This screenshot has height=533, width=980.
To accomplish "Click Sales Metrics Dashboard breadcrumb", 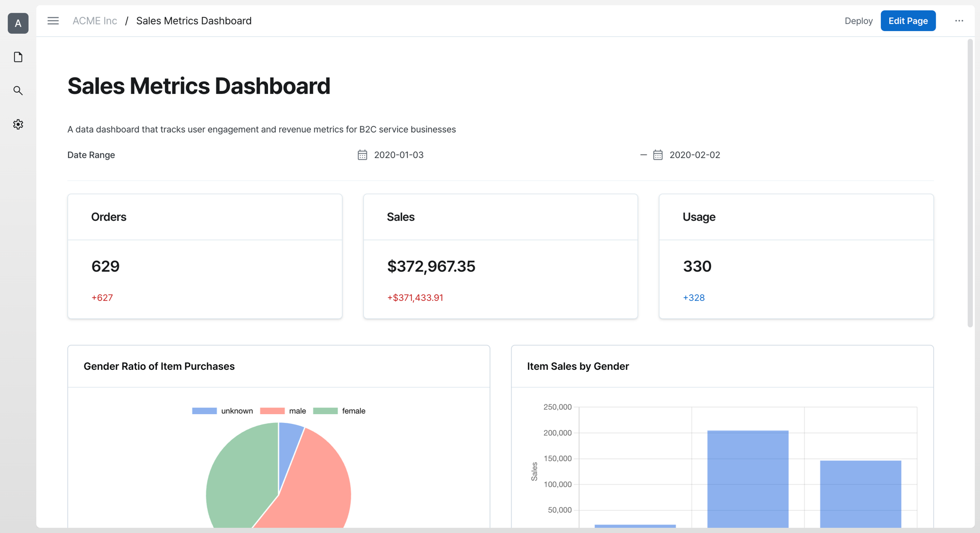I will coord(194,21).
